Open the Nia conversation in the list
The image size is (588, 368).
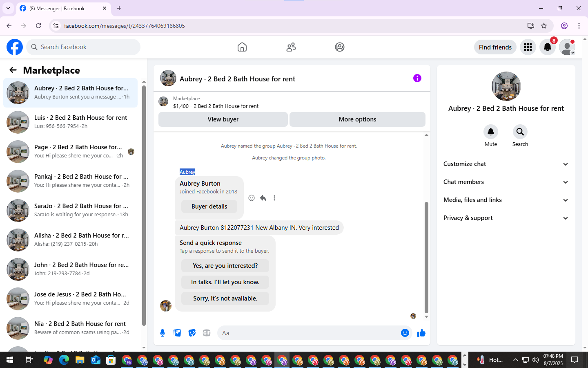(70, 328)
